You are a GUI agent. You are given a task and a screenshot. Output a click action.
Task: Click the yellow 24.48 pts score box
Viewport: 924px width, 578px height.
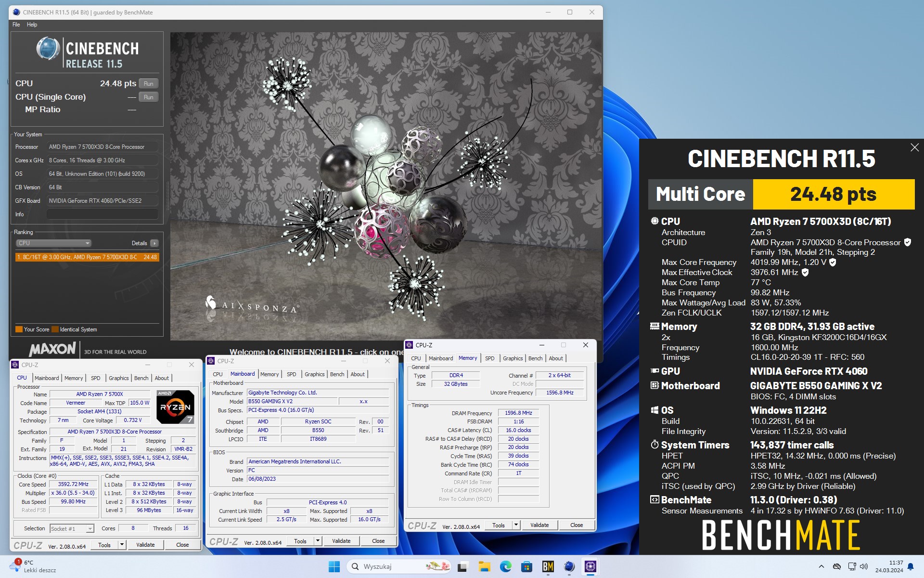pyautogui.click(x=833, y=194)
